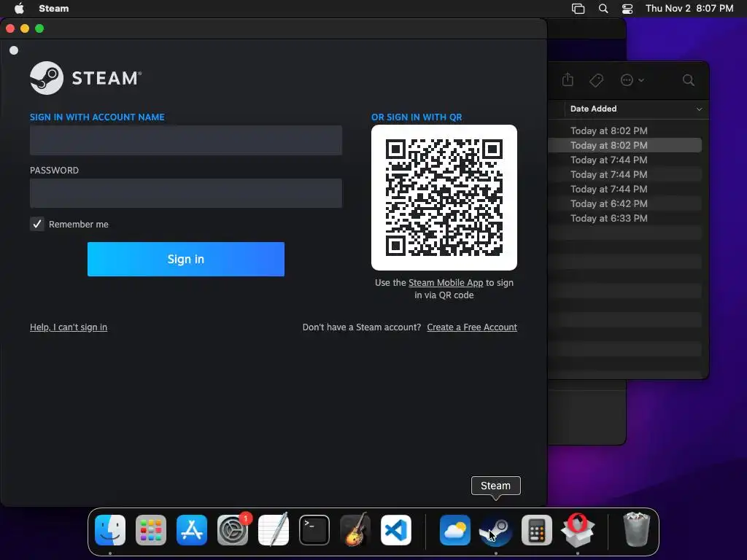
Task: Focus the account name input field
Action: [x=186, y=140]
